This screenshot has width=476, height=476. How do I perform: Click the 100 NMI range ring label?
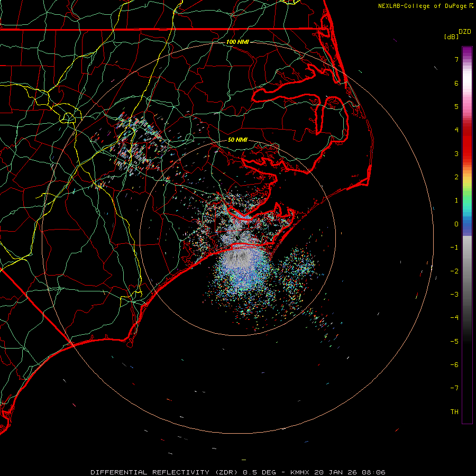(237, 42)
